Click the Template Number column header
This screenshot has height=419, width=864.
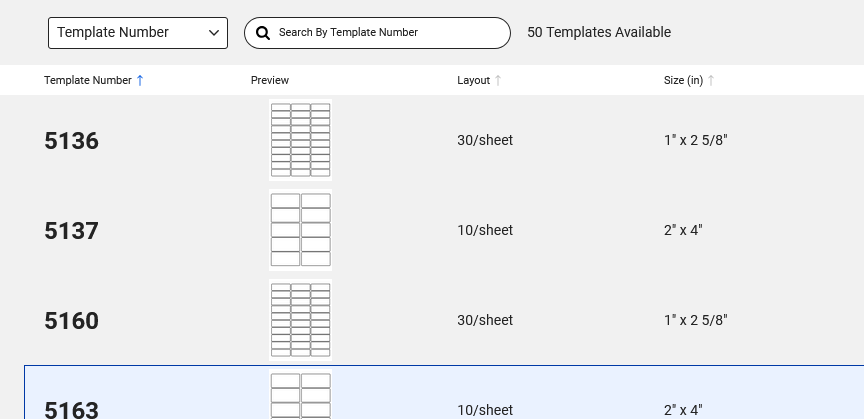coord(88,80)
